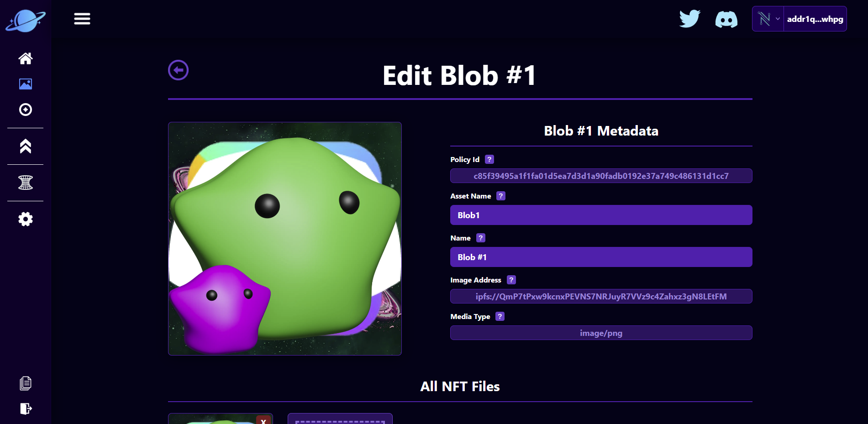Click the Policy Id hash value
This screenshot has width=868, height=424.
click(x=601, y=176)
